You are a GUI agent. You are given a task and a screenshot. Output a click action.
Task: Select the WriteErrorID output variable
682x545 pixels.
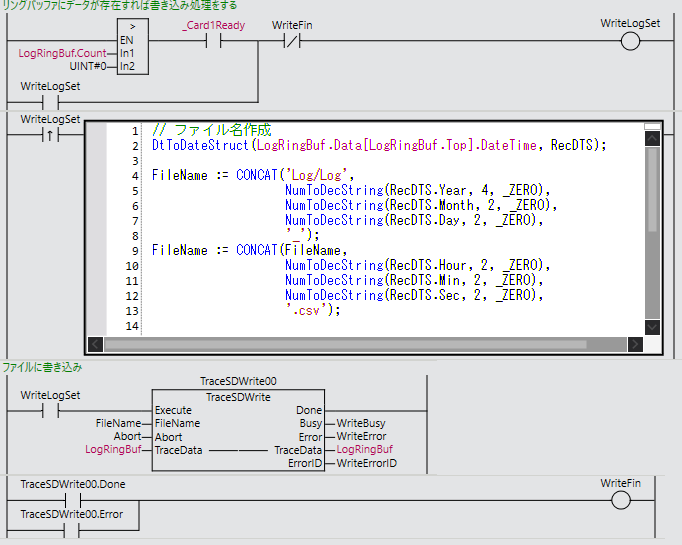pos(367,463)
